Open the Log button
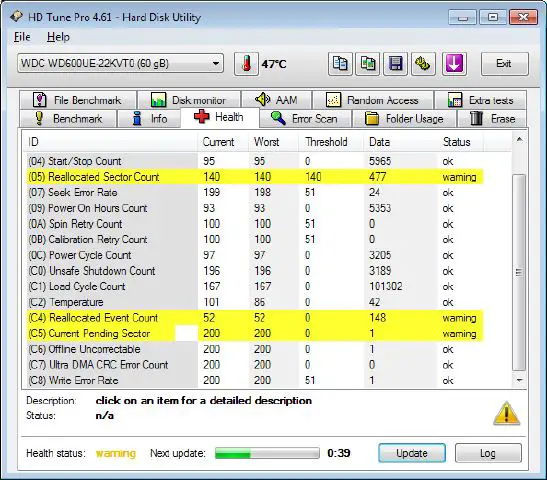 (x=488, y=453)
